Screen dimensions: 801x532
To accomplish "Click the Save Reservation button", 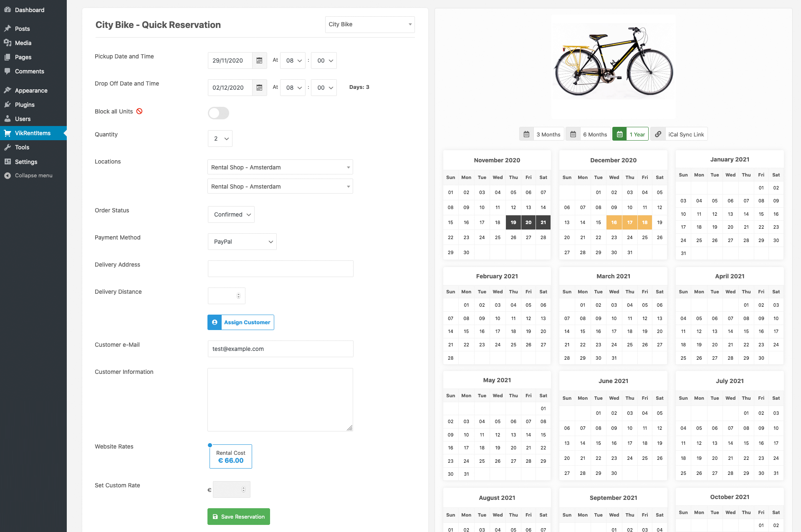I will point(239,517).
